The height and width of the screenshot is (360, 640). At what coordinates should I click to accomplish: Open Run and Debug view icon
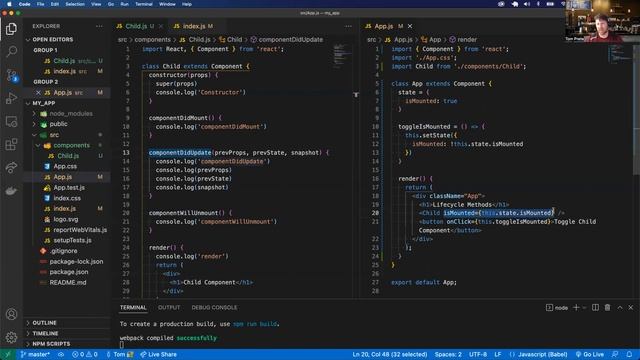tap(11, 98)
